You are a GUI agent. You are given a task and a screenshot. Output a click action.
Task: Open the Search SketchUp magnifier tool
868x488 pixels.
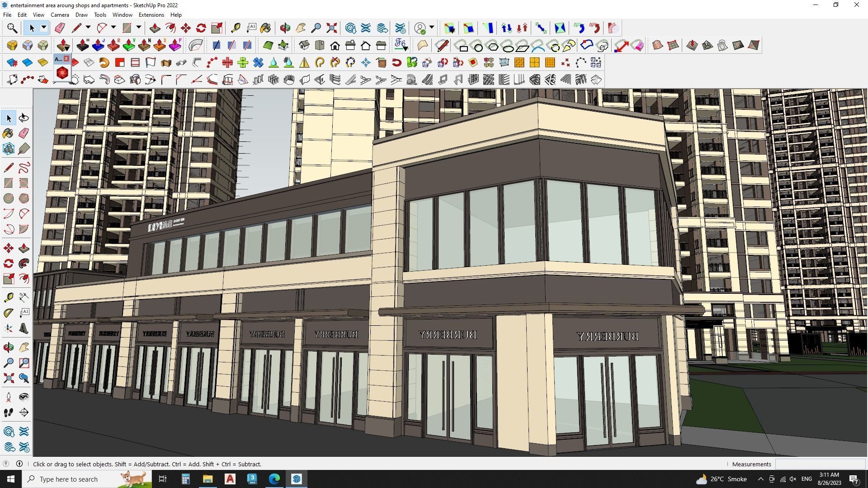coord(12,28)
